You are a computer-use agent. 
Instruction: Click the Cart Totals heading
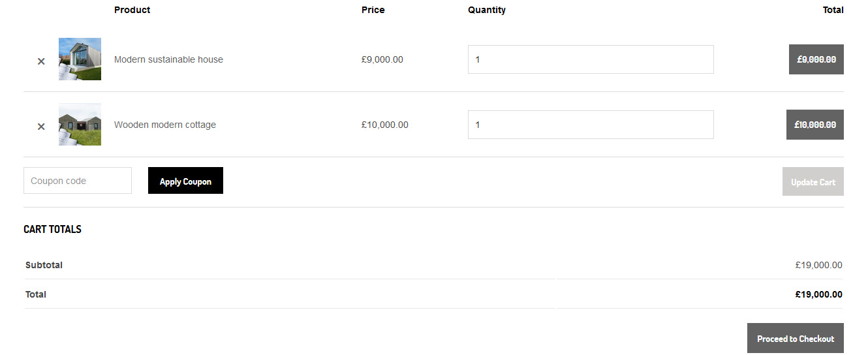click(x=52, y=229)
